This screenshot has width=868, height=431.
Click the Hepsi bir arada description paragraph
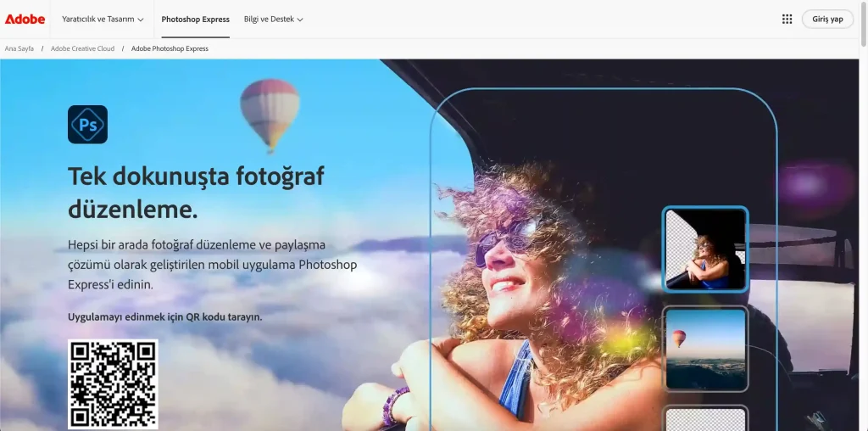point(212,264)
